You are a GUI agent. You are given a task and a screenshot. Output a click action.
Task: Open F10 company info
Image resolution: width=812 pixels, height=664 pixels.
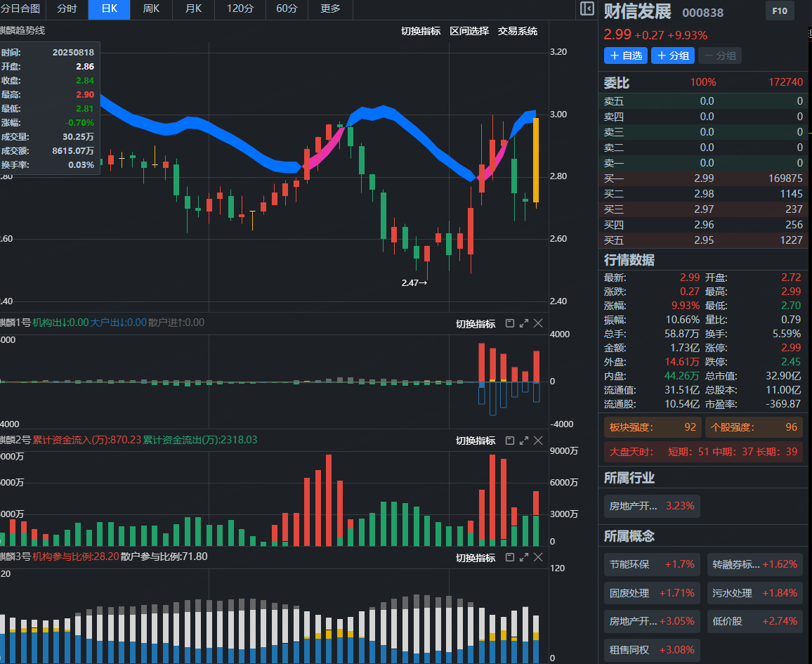[x=779, y=11]
